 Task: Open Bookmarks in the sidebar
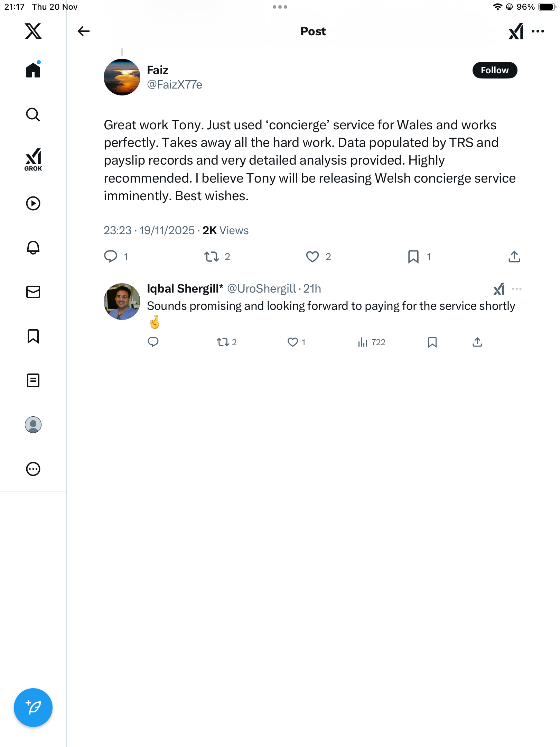coord(33,336)
